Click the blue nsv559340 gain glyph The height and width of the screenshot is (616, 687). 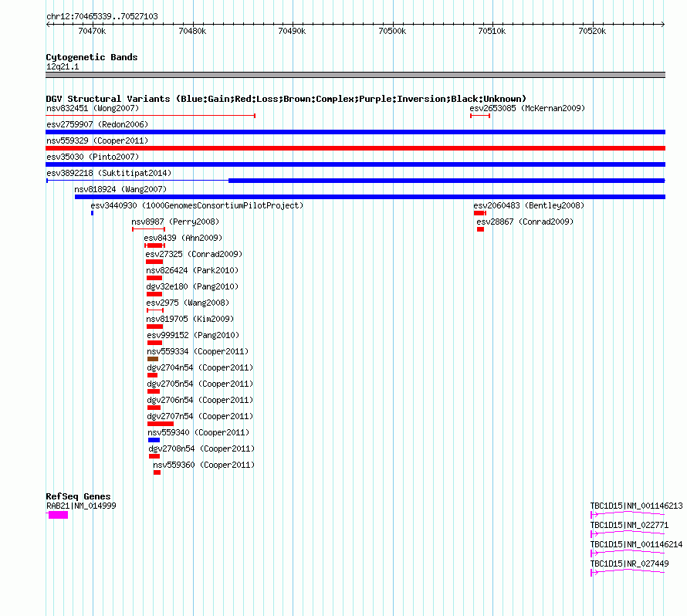click(x=154, y=440)
